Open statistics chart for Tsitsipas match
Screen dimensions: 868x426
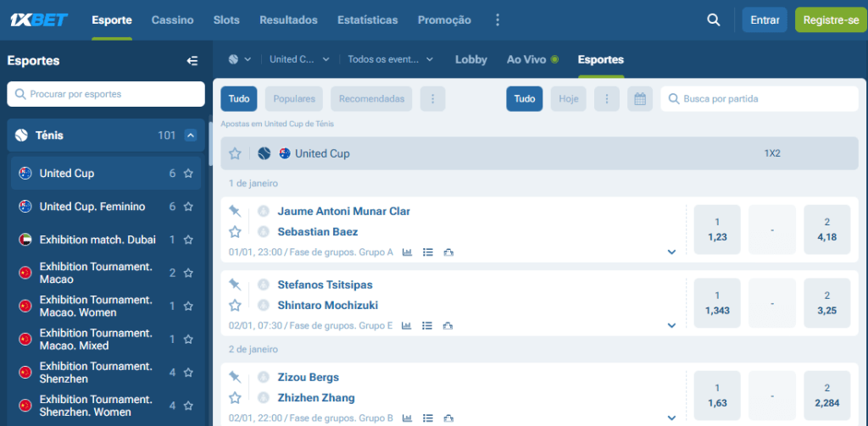click(x=407, y=325)
